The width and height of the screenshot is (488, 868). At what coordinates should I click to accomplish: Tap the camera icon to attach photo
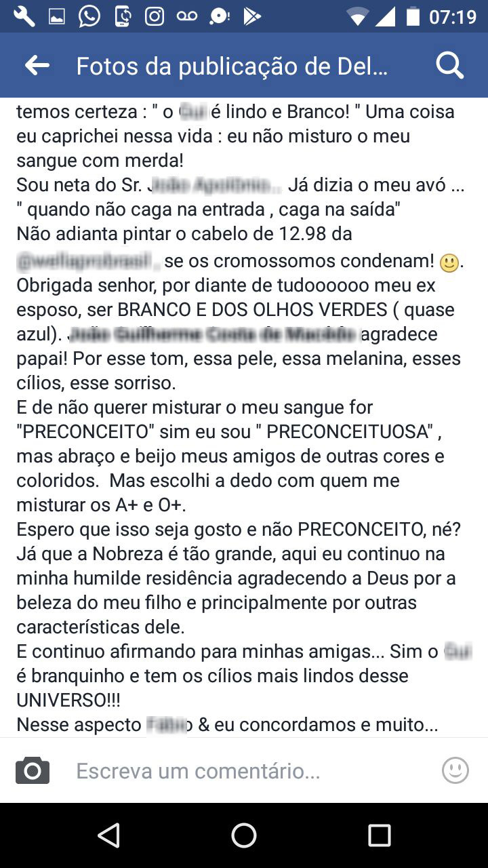click(33, 770)
